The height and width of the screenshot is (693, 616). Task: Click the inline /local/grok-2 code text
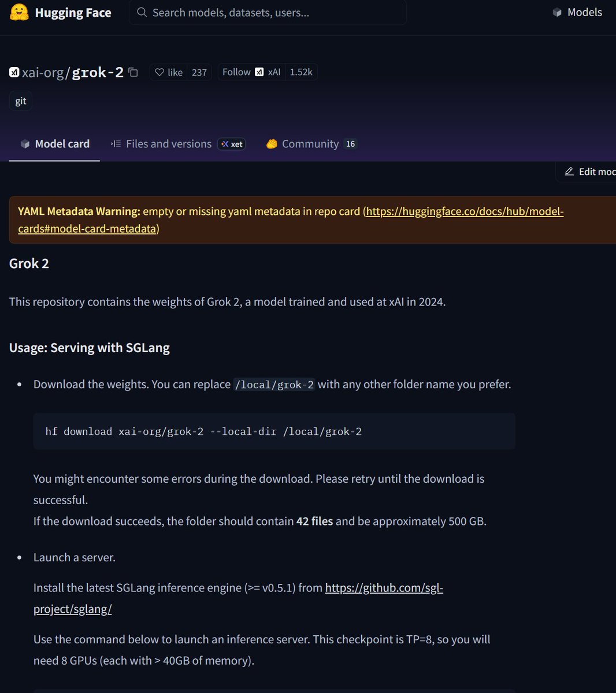pyautogui.click(x=274, y=385)
